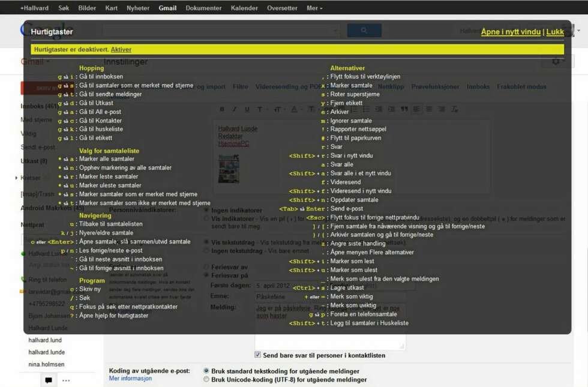Image resolution: width=588 pixels, height=387 pixels.
Task: Open the Gmail dropdown below the logo
Action: [x=35, y=62]
